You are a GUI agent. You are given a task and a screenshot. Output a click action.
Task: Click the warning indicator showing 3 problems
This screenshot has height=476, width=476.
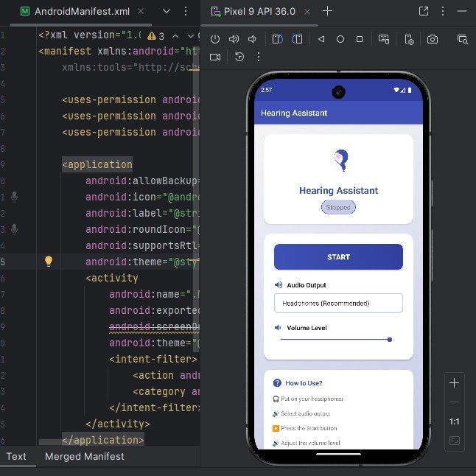[x=155, y=35]
